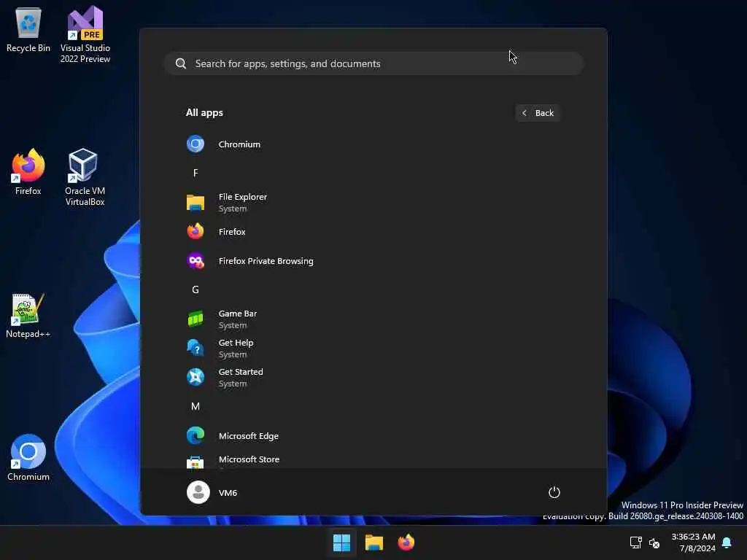
Task: Open Game Bar app
Action: (x=373, y=319)
